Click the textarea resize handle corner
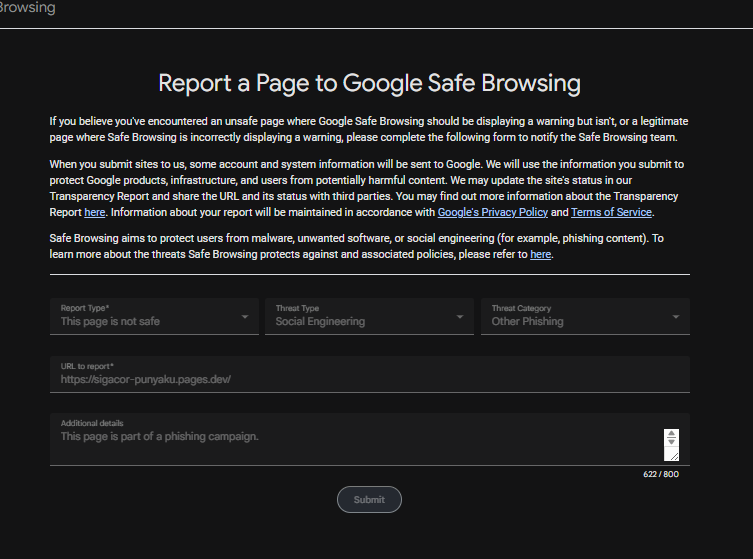Viewport: 753px width, 559px height. pos(674,456)
